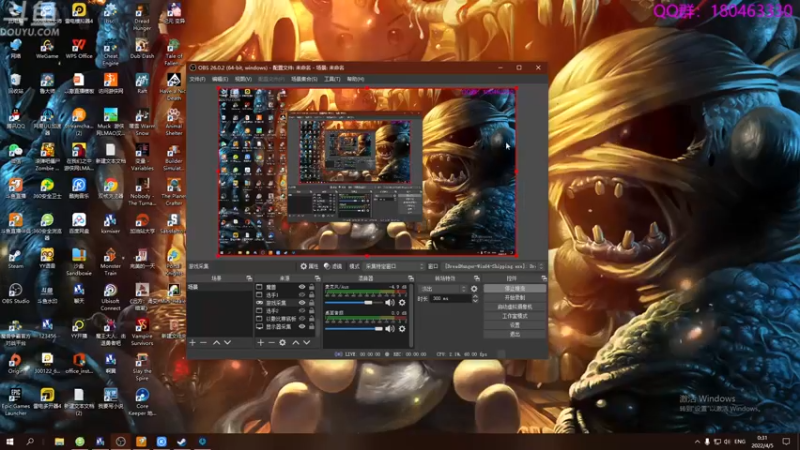
Task: Move the selected source down
Action: (x=307, y=342)
